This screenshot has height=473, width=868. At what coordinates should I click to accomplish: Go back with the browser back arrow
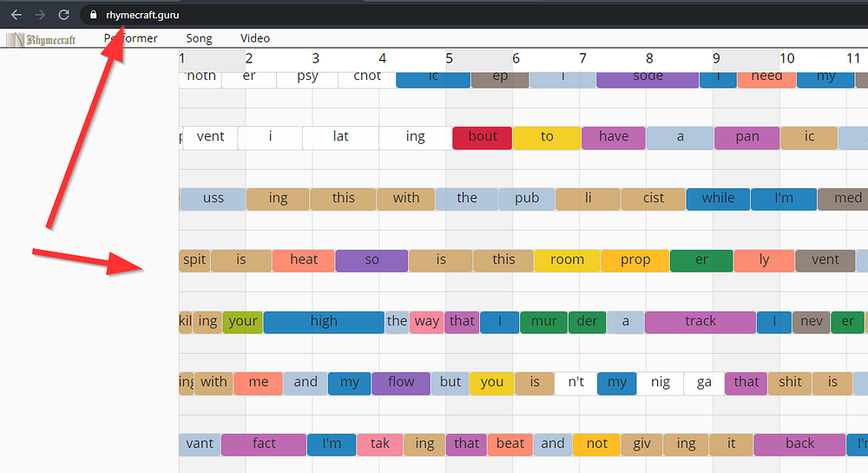point(16,15)
